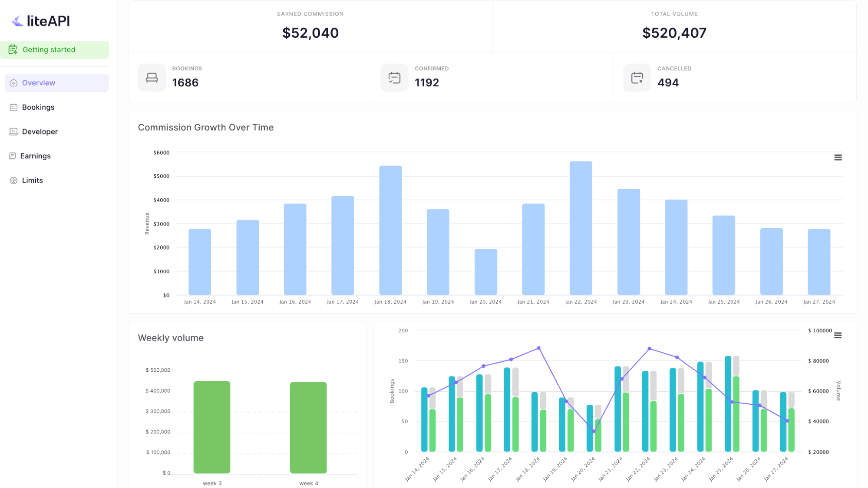The width and height of the screenshot is (868, 488).
Task: Click the Jan 20, 2024 commission bar
Action: [x=485, y=272]
